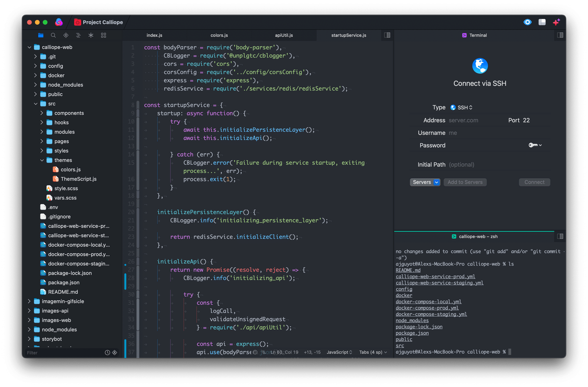588x387 pixels.
Task: Focus the sidebar Filter field
Action: 64,353
